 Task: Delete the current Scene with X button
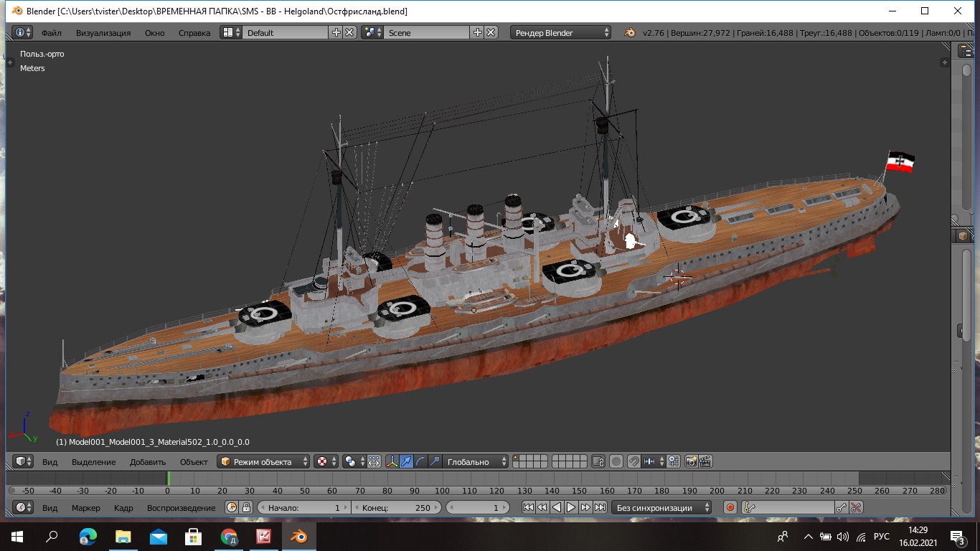491,32
